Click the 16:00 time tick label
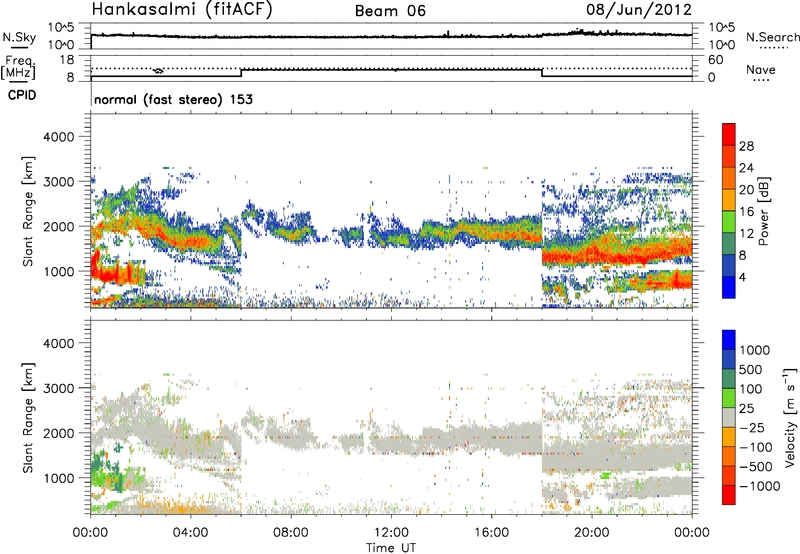Screen dimensions: 800x554 pos(491,533)
